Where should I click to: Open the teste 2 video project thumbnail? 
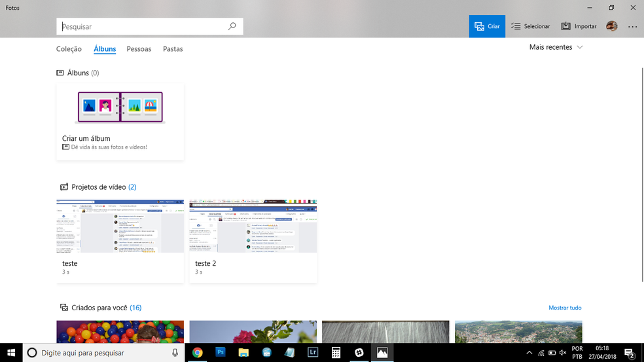point(253,226)
